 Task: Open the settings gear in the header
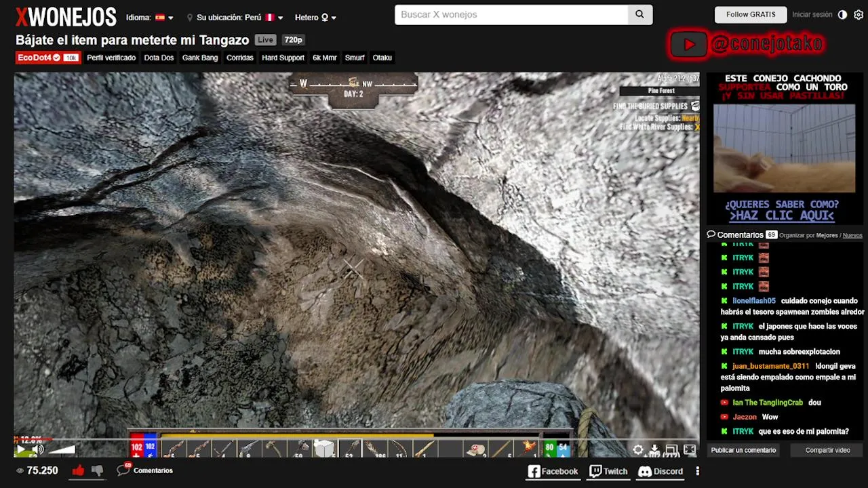coord(859,15)
